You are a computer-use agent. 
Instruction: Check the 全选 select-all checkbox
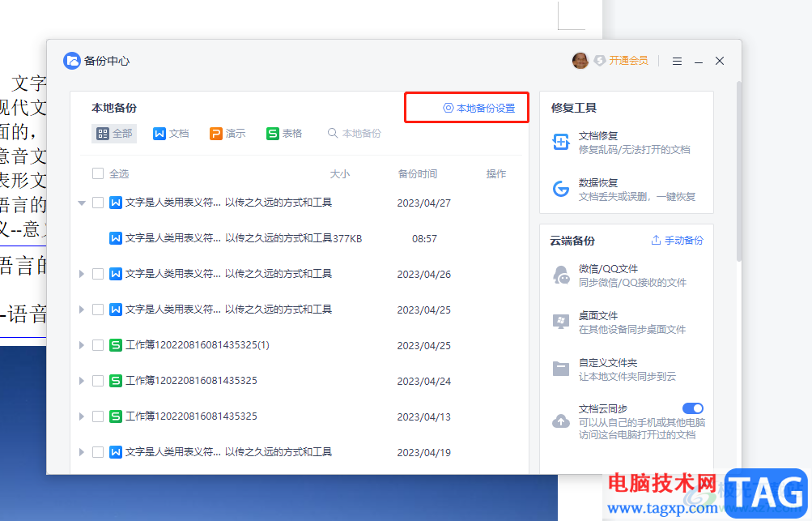click(98, 173)
